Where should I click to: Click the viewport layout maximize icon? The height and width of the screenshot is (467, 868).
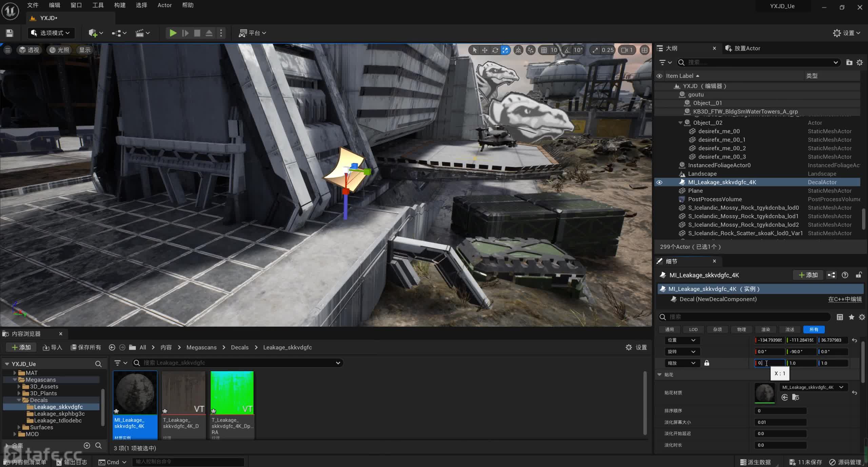(644, 50)
